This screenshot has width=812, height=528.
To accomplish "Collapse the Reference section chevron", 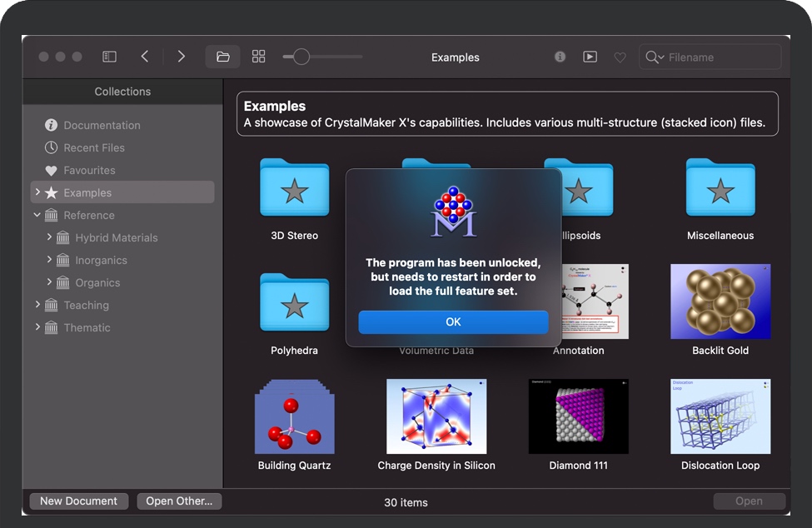I will 37,215.
